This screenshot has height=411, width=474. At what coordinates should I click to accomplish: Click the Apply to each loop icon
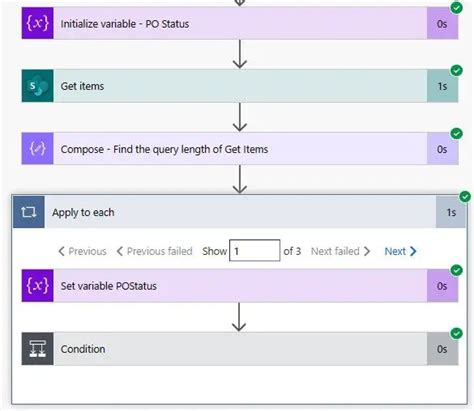pos(29,212)
